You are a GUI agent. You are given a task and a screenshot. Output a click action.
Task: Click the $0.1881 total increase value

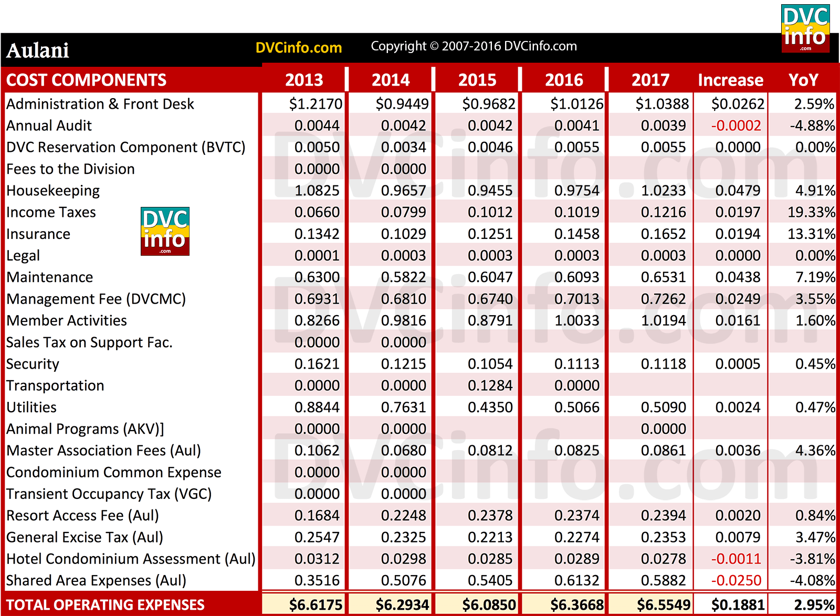(x=738, y=605)
